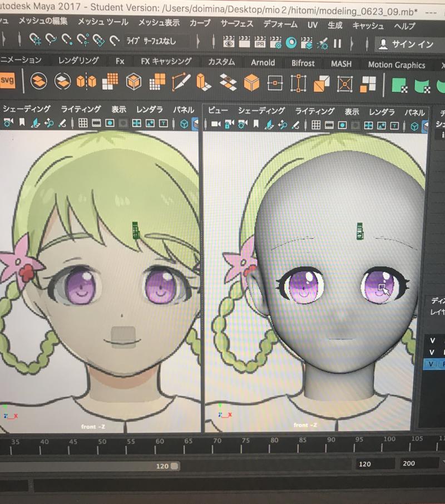This screenshot has height=504, width=445.
Task: Open the Render Settings clapper-gear icon
Action: click(x=276, y=42)
